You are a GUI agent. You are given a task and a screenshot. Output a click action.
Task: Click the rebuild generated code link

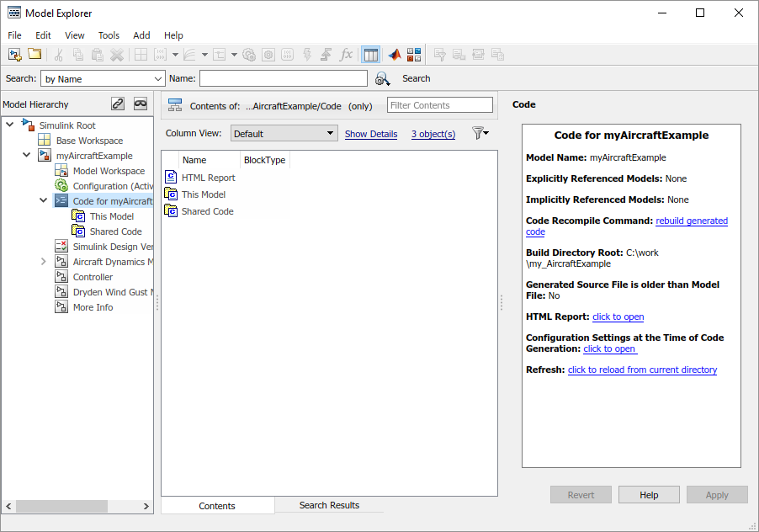pos(692,221)
